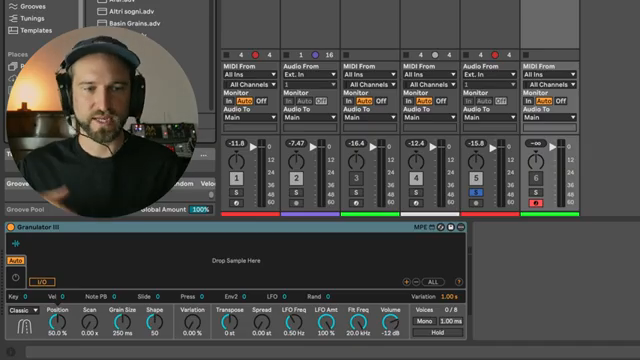Image resolution: width=640 pixels, height=360 pixels.
Task: Disarm track 6 red record arm button
Action: [536, 203]
